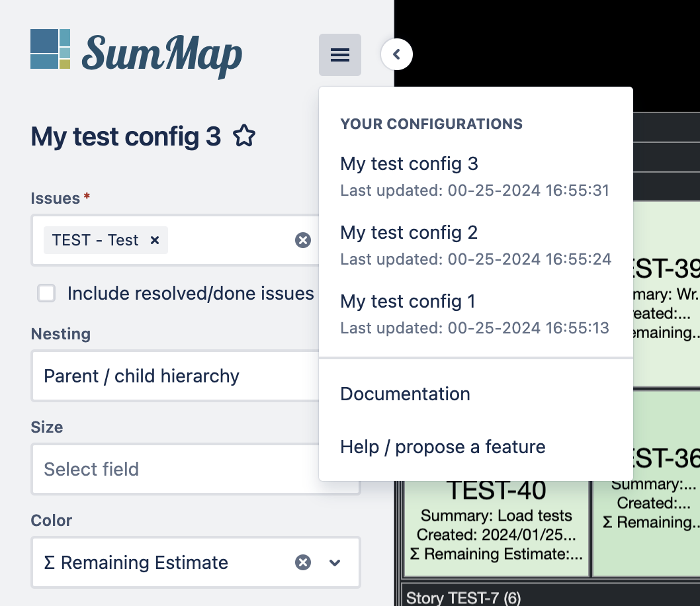Click the My test config 3 title
Screen dimensions: 700x606
pyautogui.click(x=126, y=136)
